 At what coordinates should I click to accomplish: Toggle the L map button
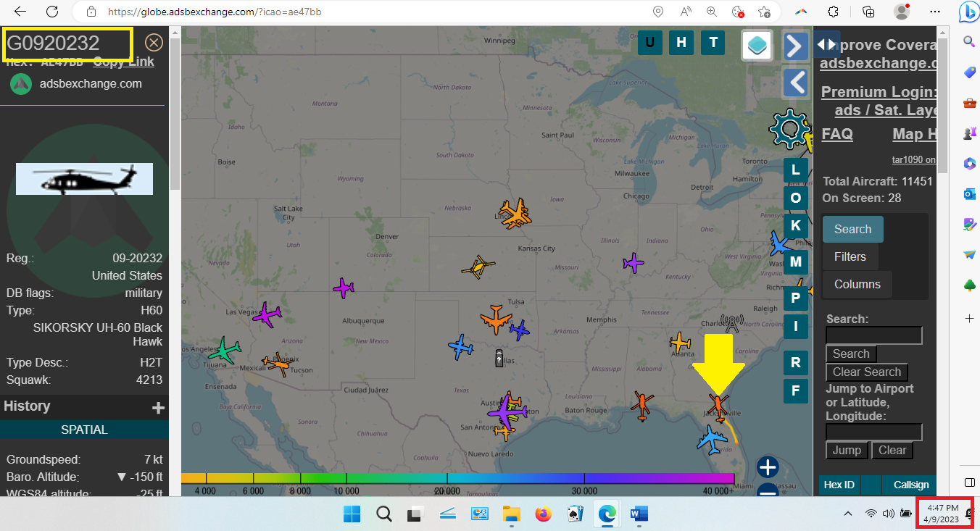[795, 170]
